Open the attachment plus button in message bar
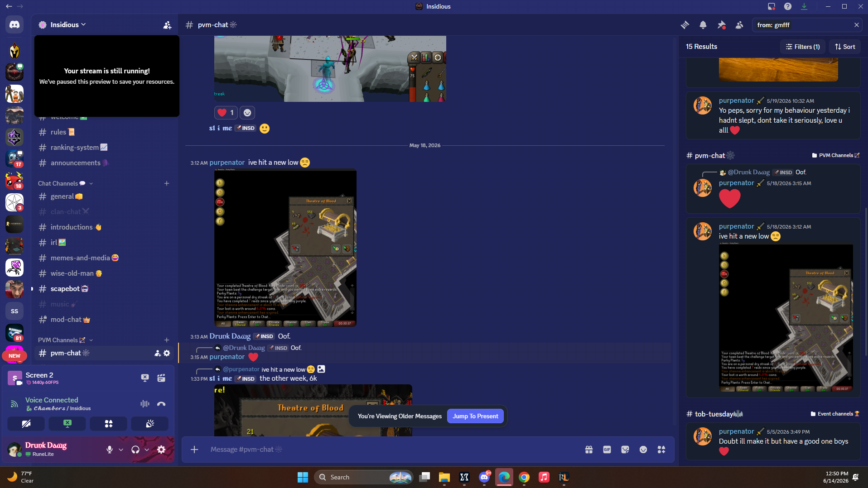868x488 pixels. [x=194, y=450]
